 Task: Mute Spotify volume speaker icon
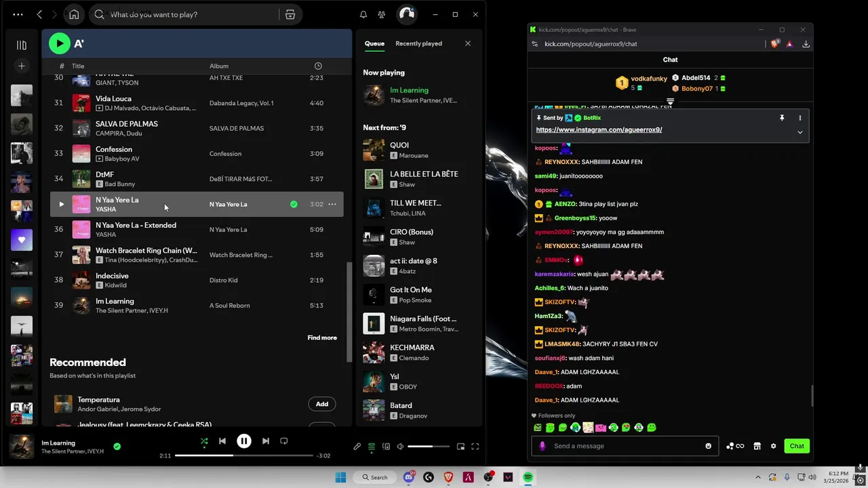400,447
